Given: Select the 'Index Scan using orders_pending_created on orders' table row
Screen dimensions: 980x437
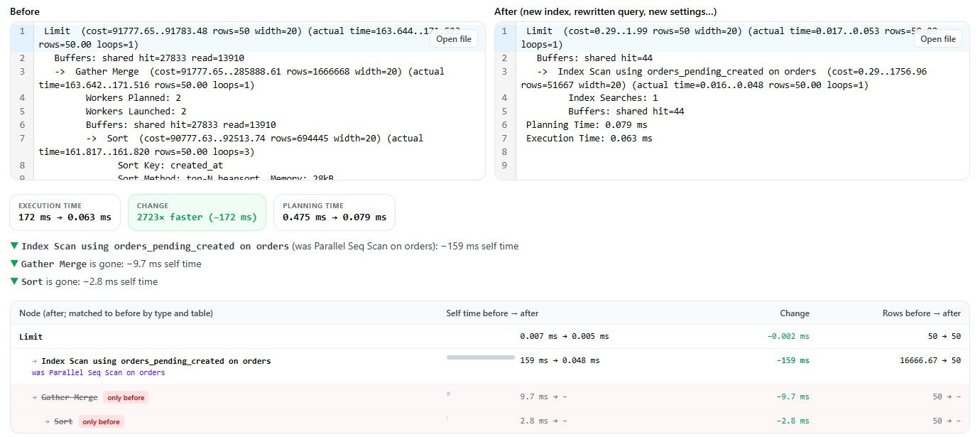Looking at the screenshot, I should click(490, 367).
